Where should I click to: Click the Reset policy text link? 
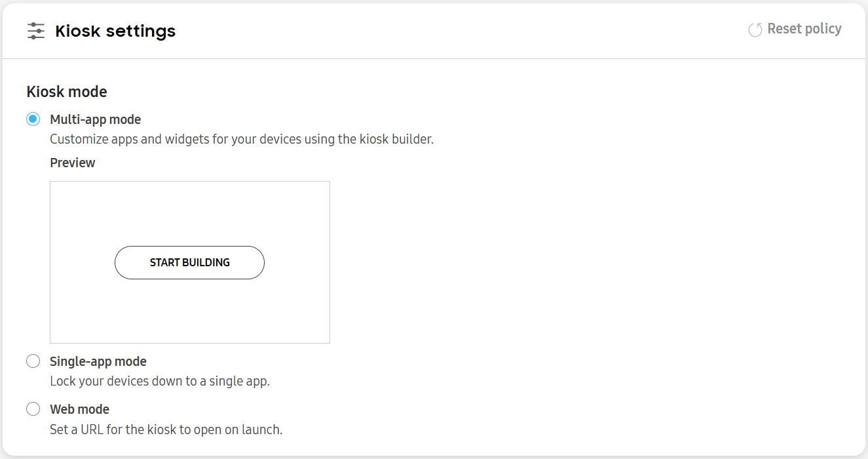(x=804, y=29)
